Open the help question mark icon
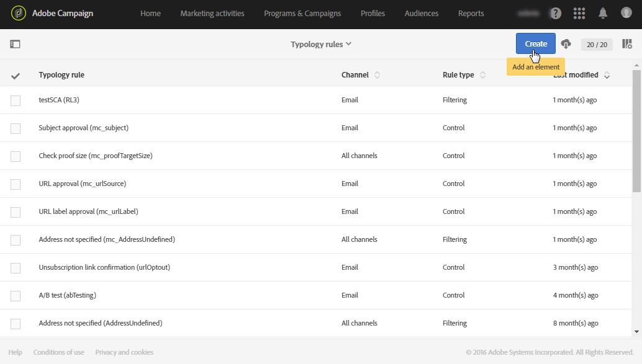Viewport: 642px width, 364px height. pos(556,13)
